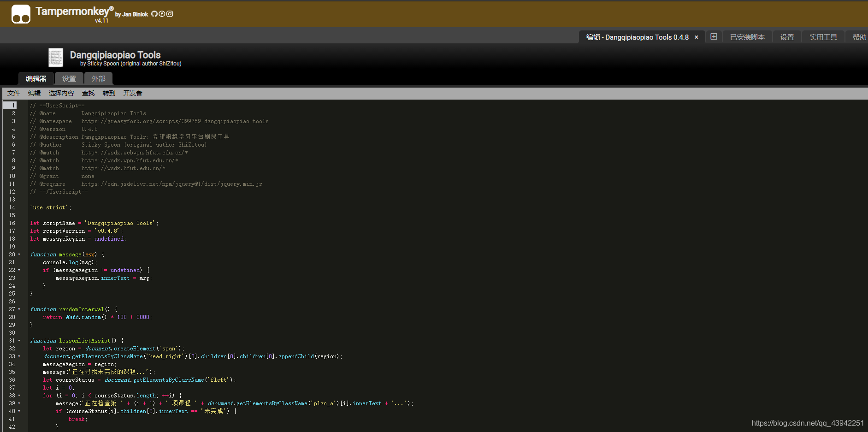Open the 编辑 menu
Image resolution: width=868 pixels, height=432 pixels.
[35, 93]
